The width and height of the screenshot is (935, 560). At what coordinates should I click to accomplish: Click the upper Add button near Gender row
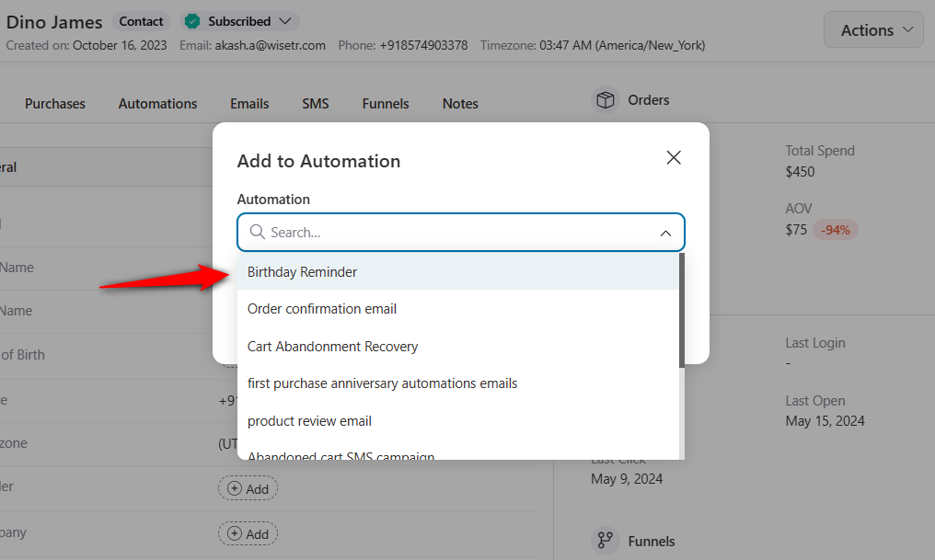(248, 488)
